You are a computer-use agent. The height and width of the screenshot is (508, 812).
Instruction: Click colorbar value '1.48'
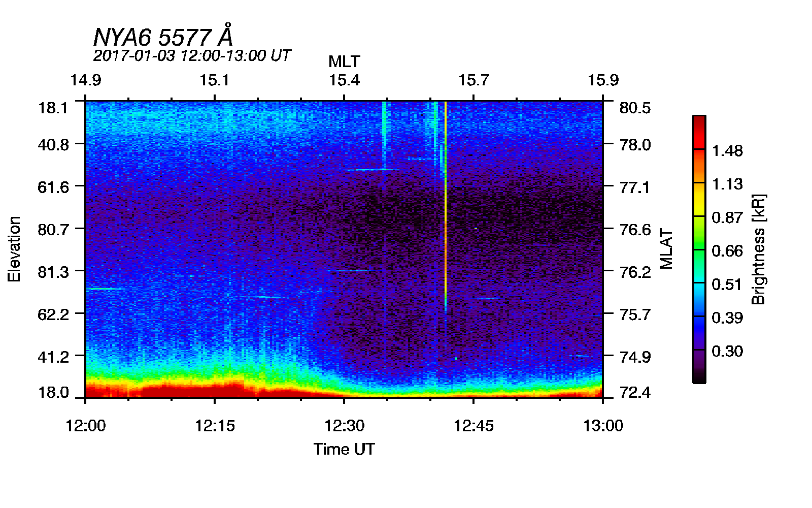click(727, 151)
